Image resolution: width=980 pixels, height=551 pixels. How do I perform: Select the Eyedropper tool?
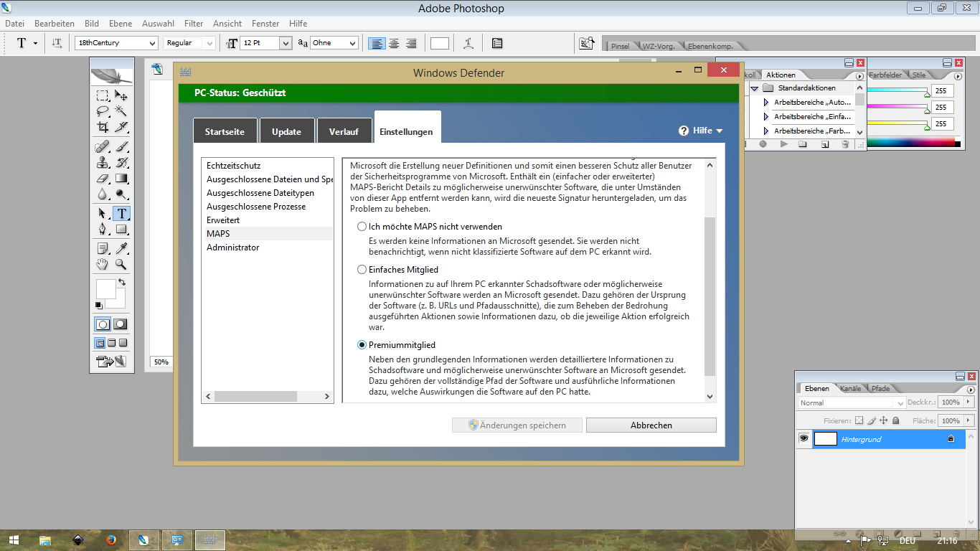click(121, 249)
